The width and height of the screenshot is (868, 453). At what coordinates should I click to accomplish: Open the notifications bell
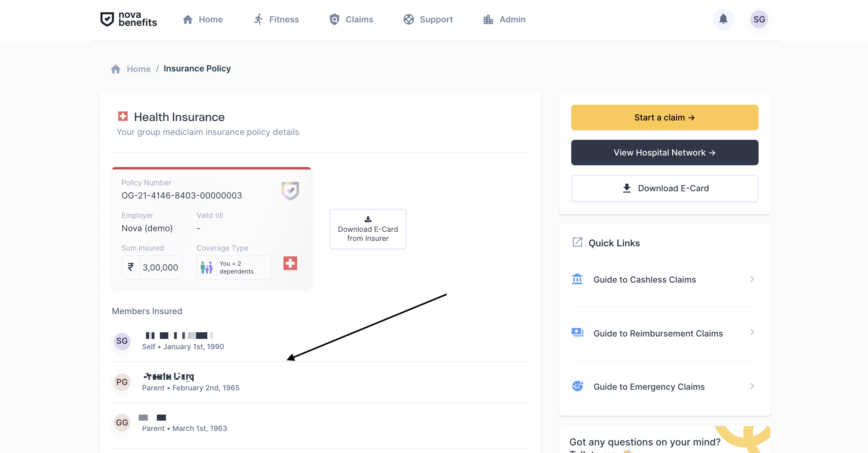[723, 19]
